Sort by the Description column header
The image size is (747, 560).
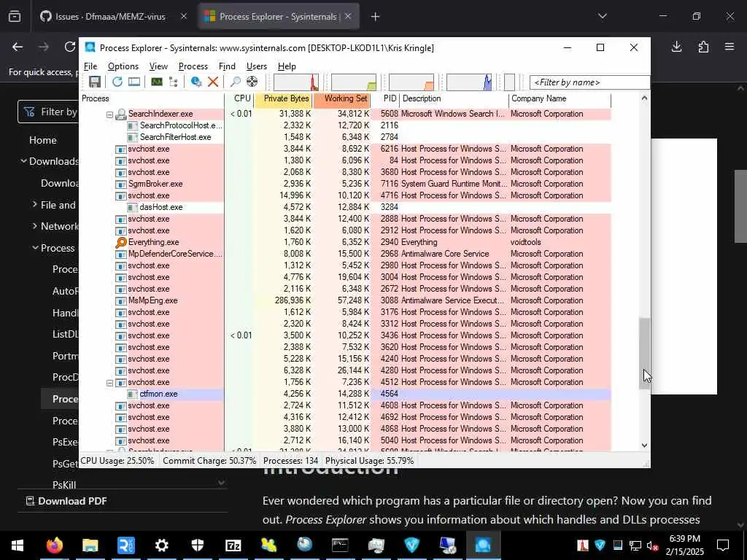454,98
